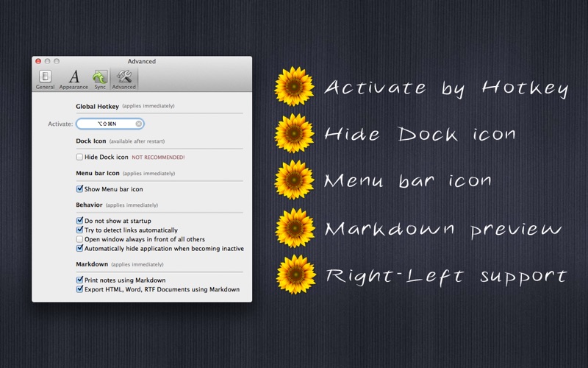Screen dimensions: 588x368
Task: Minimize the Advanced preferences window
Action: coord(47,61)
